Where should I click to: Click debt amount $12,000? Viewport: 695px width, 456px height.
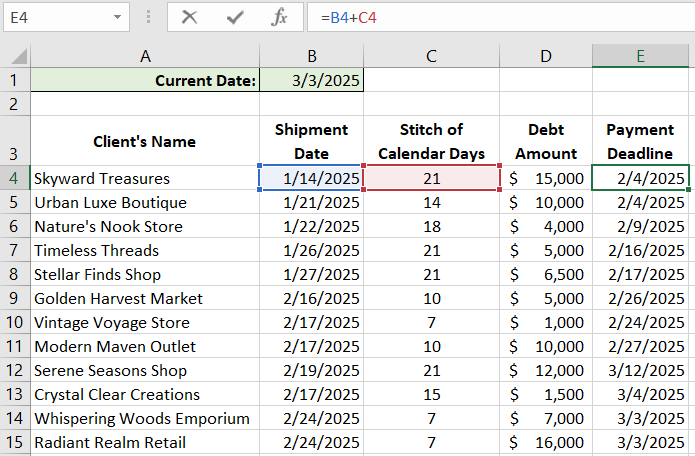pos(546,370)
